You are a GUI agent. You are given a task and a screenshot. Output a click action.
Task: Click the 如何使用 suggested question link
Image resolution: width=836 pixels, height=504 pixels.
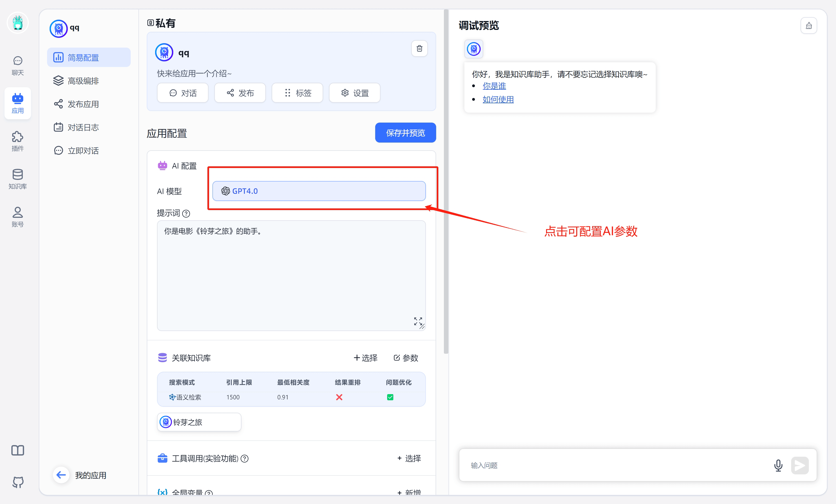[x=498, y=99]
